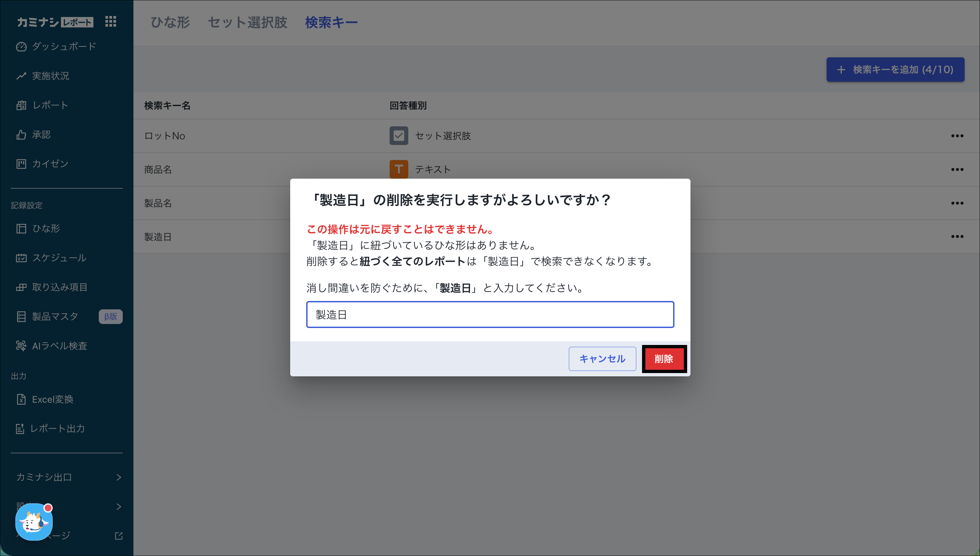Open the three-dot menu for 商品名 row
Image resolution: width=980 pixels, height=556 pixels.
pyautogui.click(x=957, y=170)
